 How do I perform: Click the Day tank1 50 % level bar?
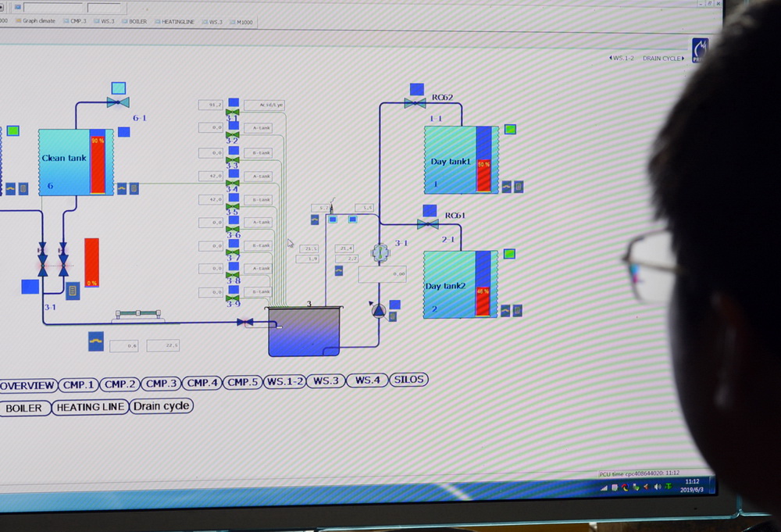(x=483, y=159)
